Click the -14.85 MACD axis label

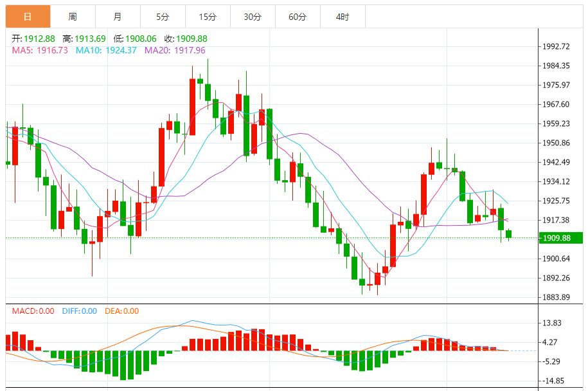(x=553, y=381)
